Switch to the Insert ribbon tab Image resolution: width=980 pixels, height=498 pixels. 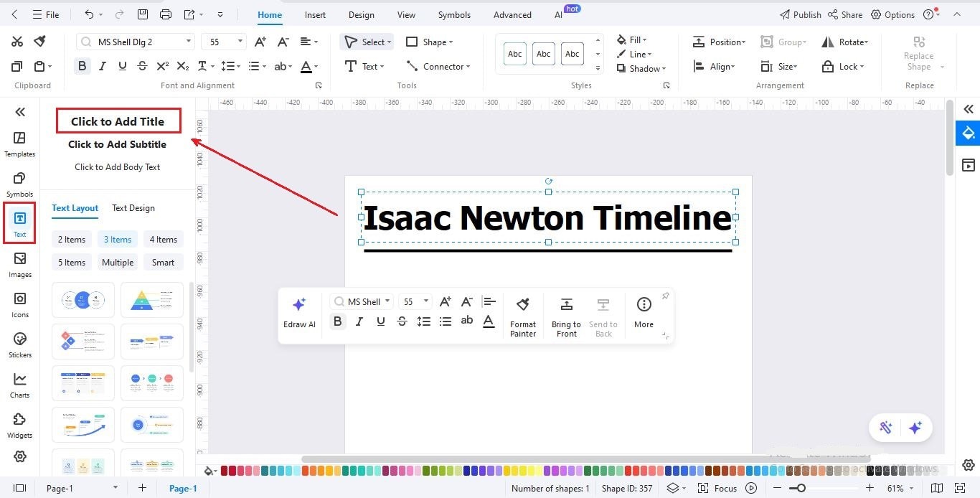click(315, 14)
